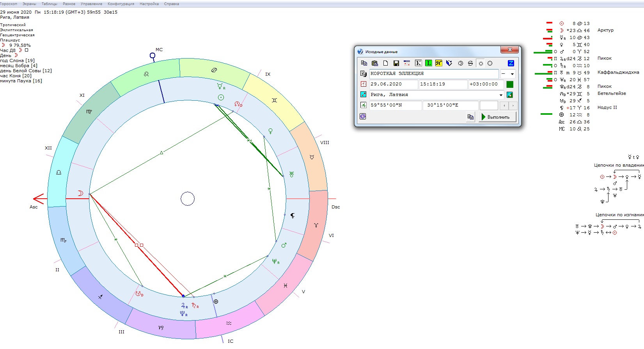
Task: Click the Каффальджидхма star label
Action: (618, 72)
